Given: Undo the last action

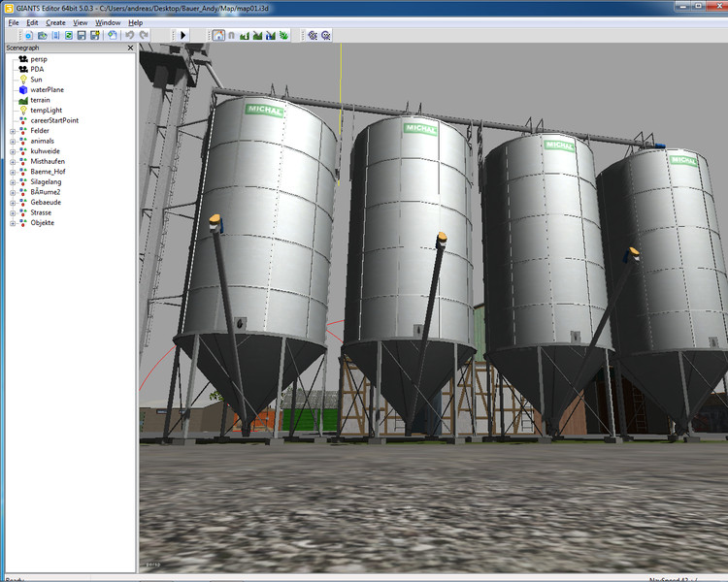Looking at the screenshot, I should (129, 35).
